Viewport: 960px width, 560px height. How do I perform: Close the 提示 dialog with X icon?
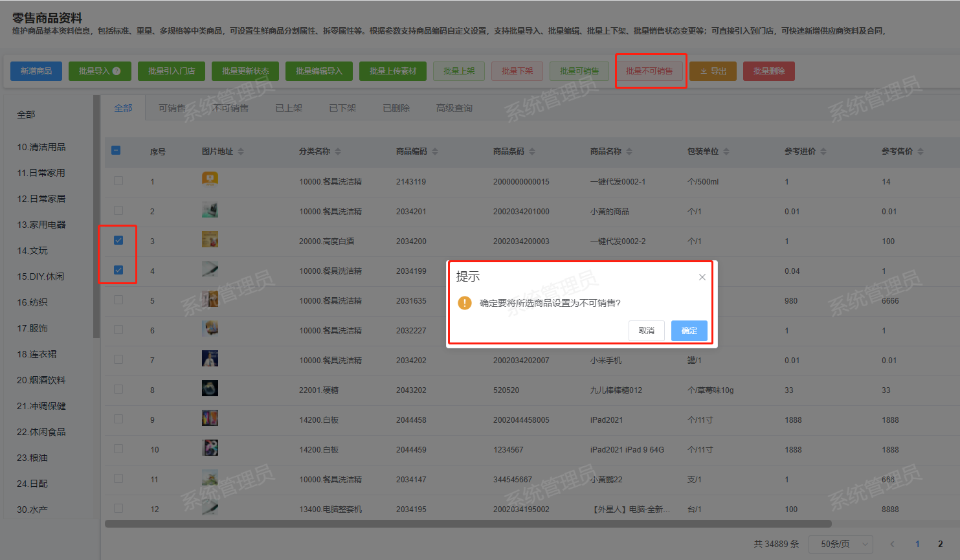click(x=702, y=277)
